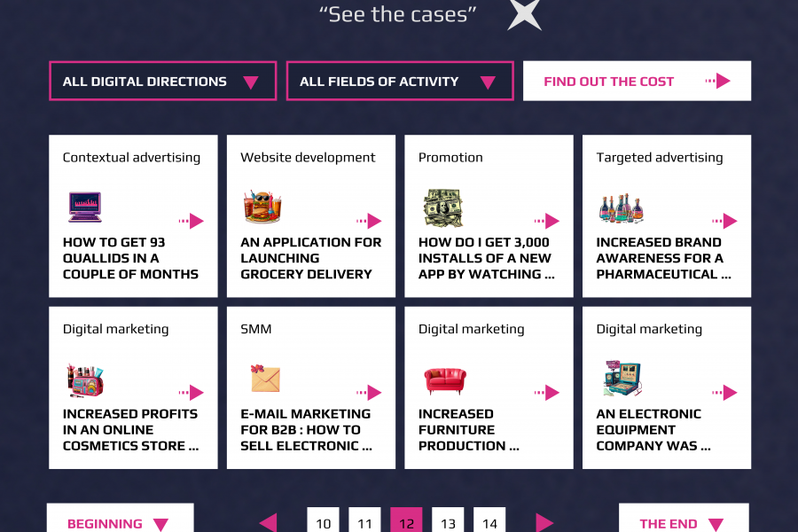Expand the All Fields of Activity dropdown

pyautogui.click(x=399, y=82)
